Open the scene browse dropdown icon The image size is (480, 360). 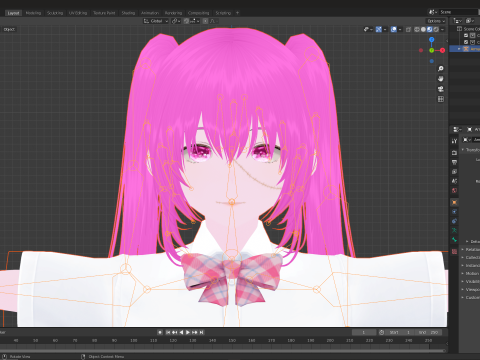433,12
